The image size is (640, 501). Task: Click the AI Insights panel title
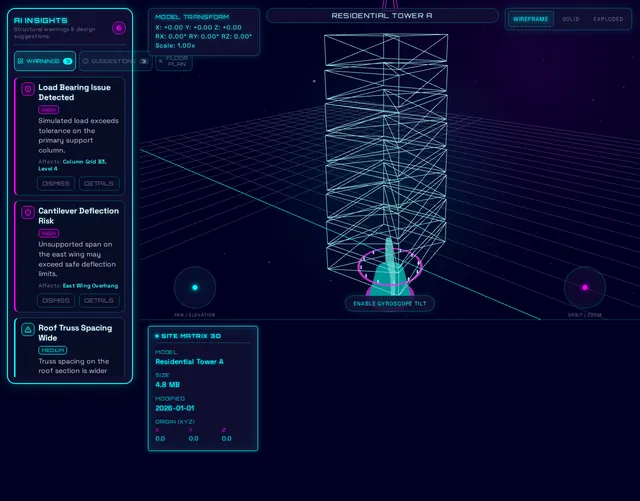[40, 20]
